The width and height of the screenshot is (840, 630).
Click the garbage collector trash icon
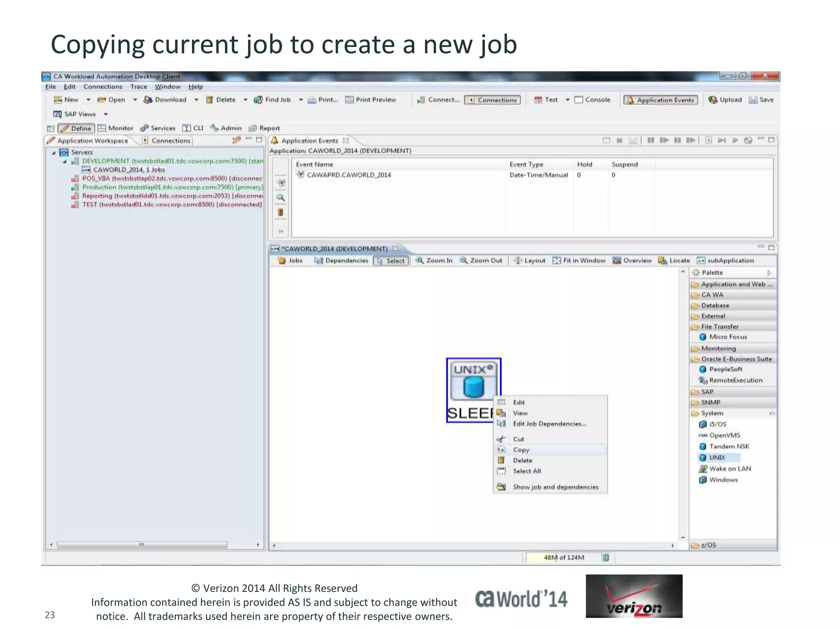pyautogui.click(x=606, y=557)
